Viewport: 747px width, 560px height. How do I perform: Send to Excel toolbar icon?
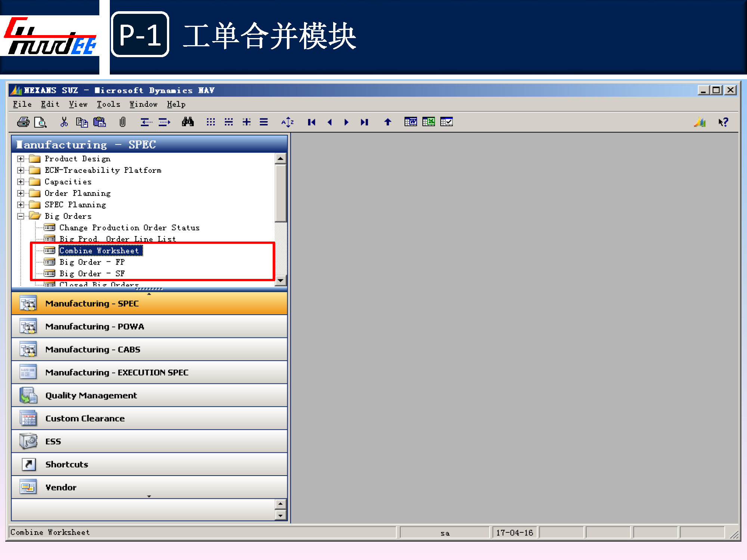[428, 122]
